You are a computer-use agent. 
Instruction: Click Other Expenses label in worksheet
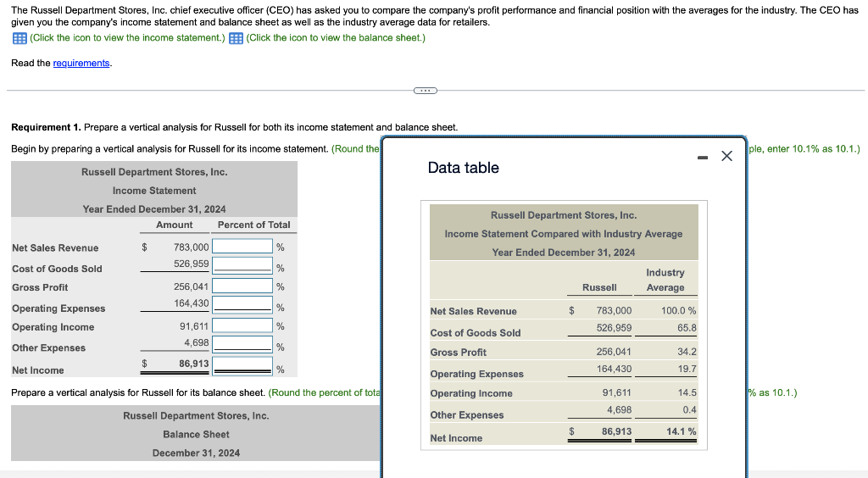48,347
